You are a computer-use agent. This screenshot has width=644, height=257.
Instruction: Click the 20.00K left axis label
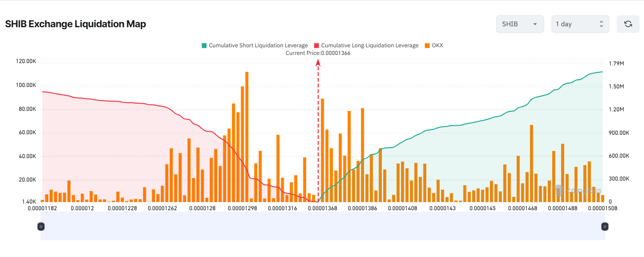click(x=27, y=180)
